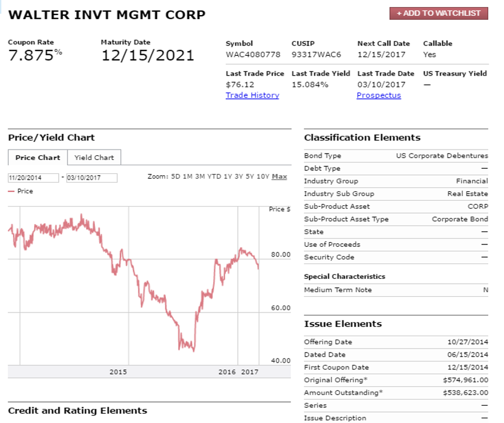Viewport: 504px width, 423px height.
Task: Click the Bond Type value US Corporate Debentures
Action: pos(442,155)
